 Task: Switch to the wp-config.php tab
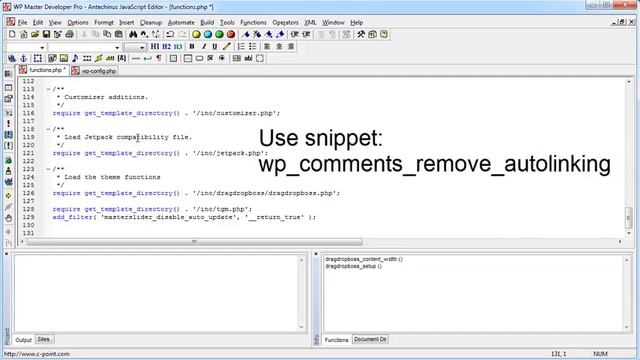[x=94, y=71]
